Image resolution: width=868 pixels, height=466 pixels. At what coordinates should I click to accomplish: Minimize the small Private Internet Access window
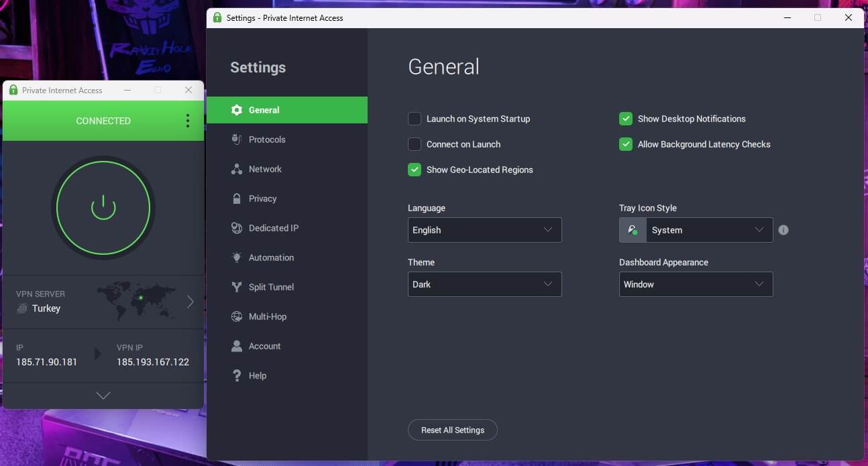pos(127,90)
